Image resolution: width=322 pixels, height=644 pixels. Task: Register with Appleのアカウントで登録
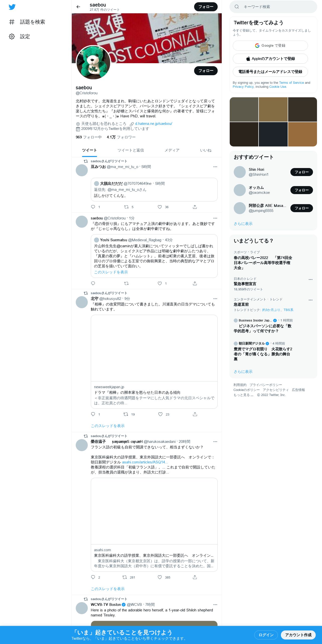[270, 59]
